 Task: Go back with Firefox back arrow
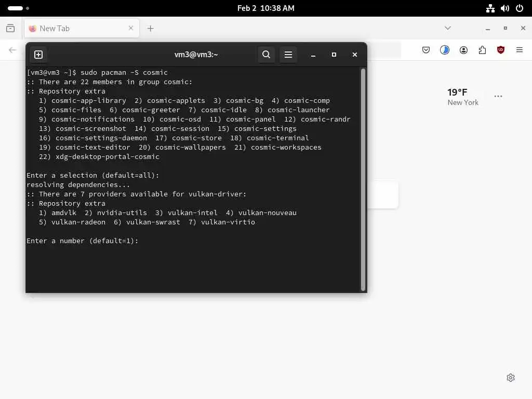12,50
